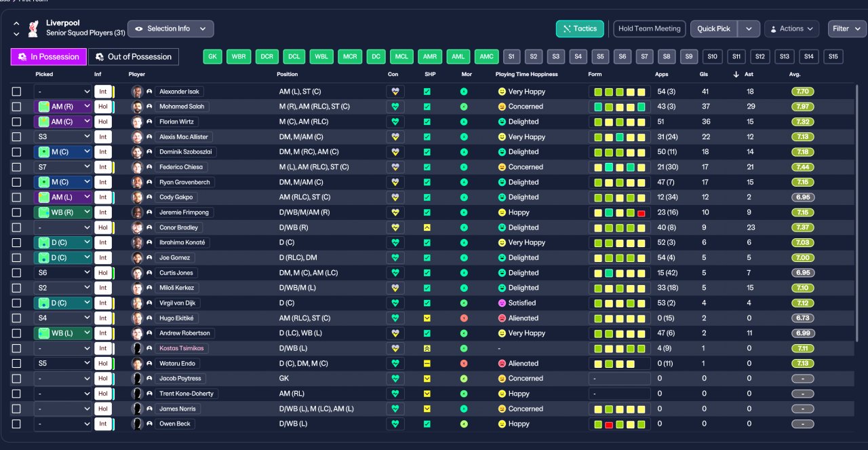
Task: Click the Liverpool club crest icon
Action: 33,28
